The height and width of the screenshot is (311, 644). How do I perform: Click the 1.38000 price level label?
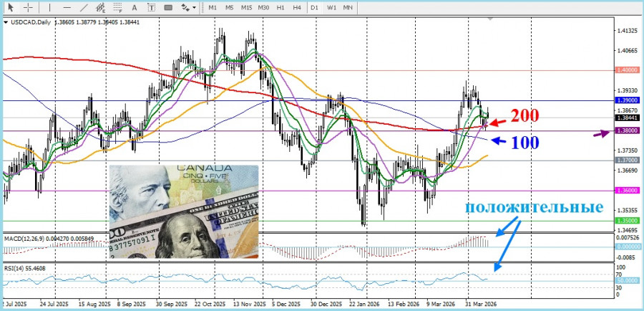[x=628, y=130]
